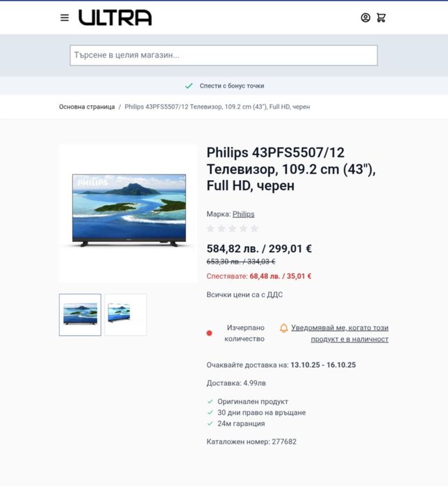This screenshot has height=486, width=448.
Task: Go to Основна страница breadcrumb
Action: point(87,106)
